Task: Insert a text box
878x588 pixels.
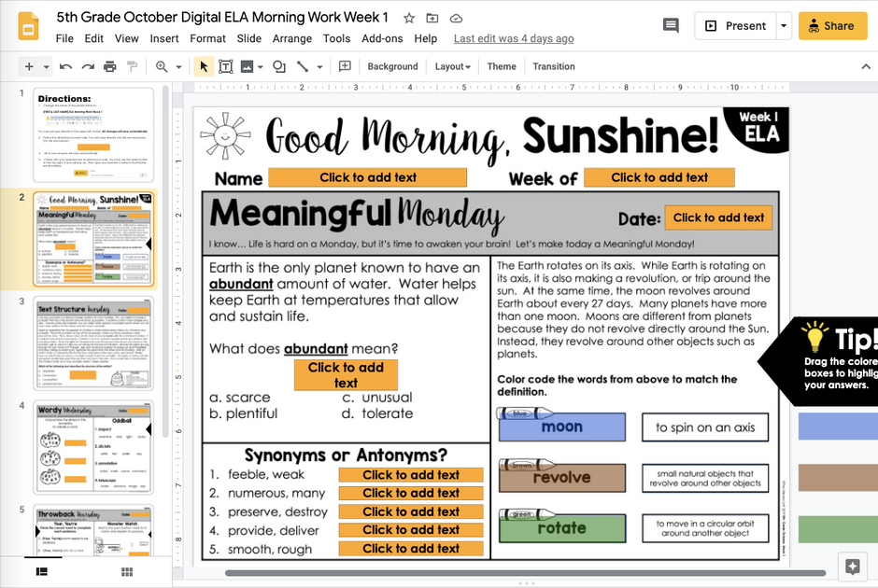Action: point(225,66)
